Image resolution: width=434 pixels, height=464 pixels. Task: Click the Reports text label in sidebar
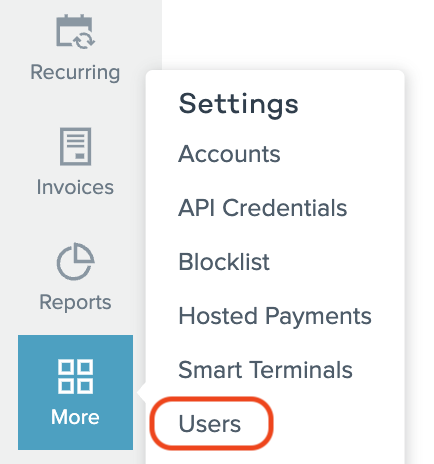[75, 303]
